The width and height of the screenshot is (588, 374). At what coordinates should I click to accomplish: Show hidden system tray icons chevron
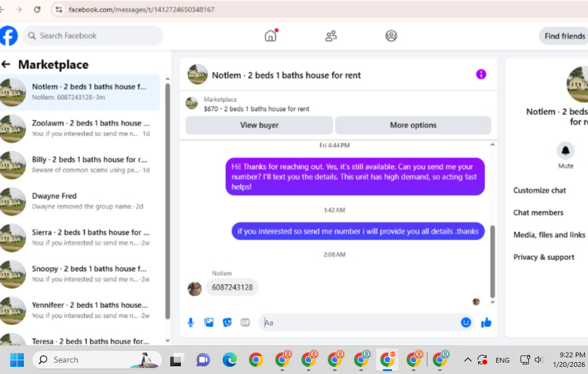[x=467, y=360]
